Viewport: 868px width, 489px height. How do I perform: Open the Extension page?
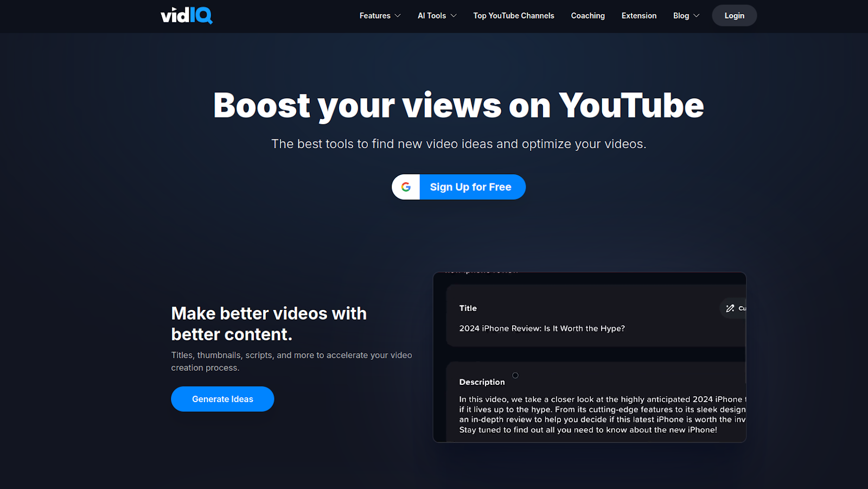click(x=639, y=16)
